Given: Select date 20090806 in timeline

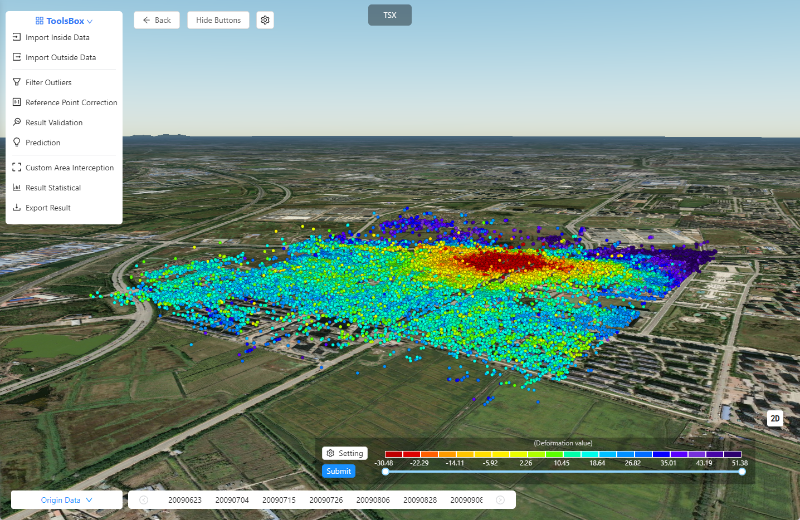Looking at the screenshot, I should point(373,500).
